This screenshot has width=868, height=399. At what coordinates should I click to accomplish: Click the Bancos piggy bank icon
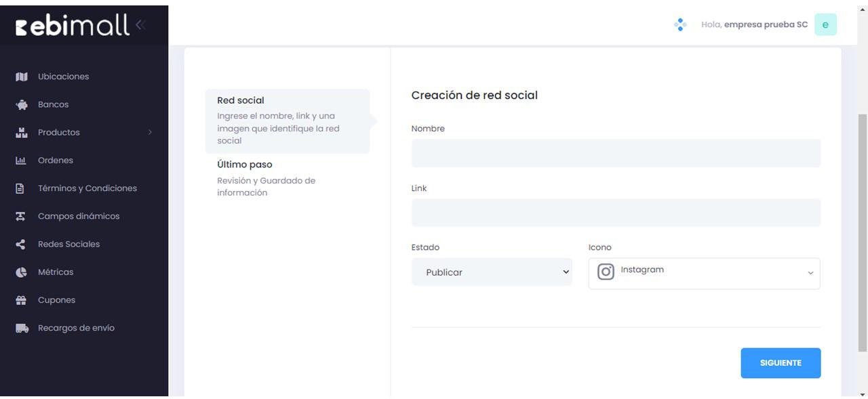22,104
